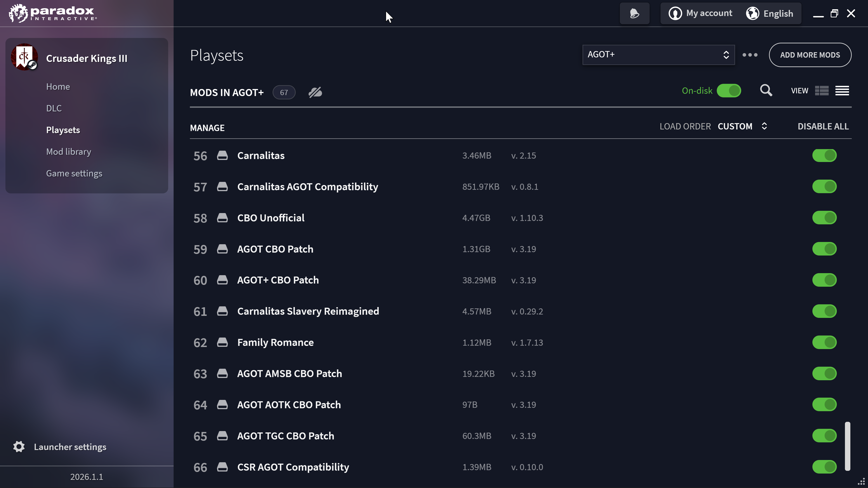Toggle the On-disk switch
This screenshot has width=868, height=488.
729,91
